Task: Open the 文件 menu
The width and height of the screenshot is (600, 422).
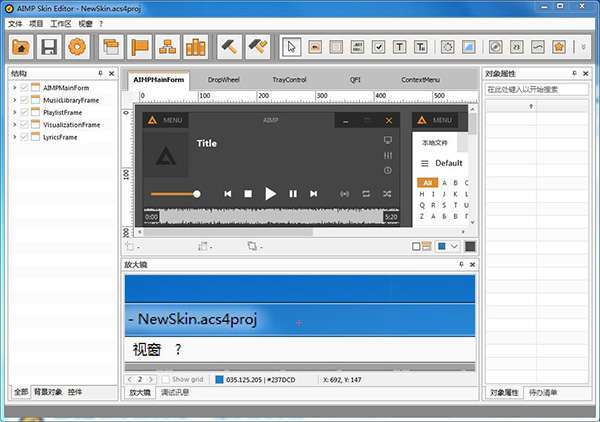Action: tap(15, 23)
